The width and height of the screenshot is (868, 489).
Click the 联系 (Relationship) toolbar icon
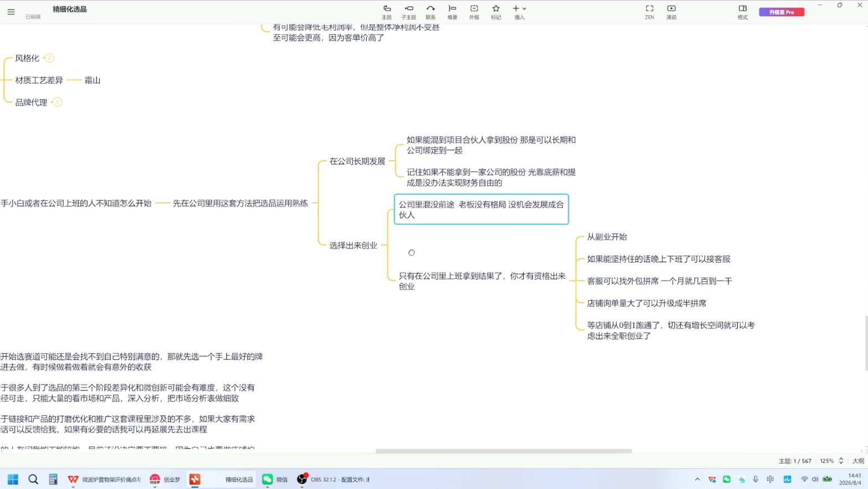(430, 12)
